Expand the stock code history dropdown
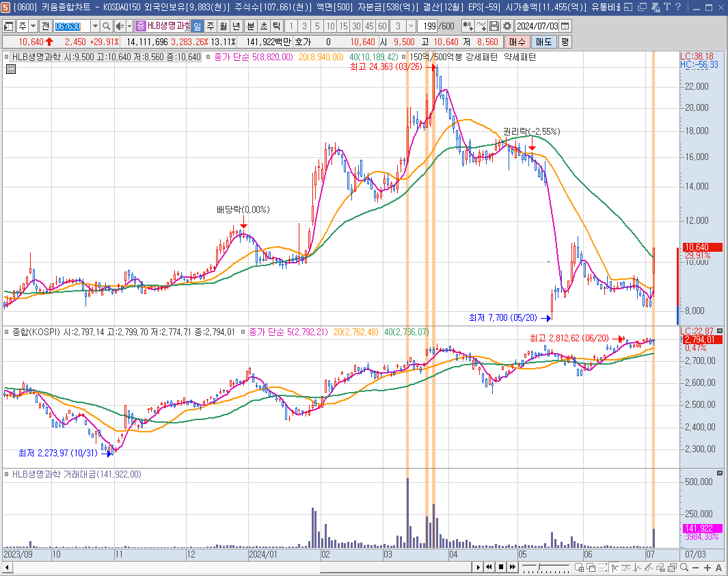 click(95, 27)
